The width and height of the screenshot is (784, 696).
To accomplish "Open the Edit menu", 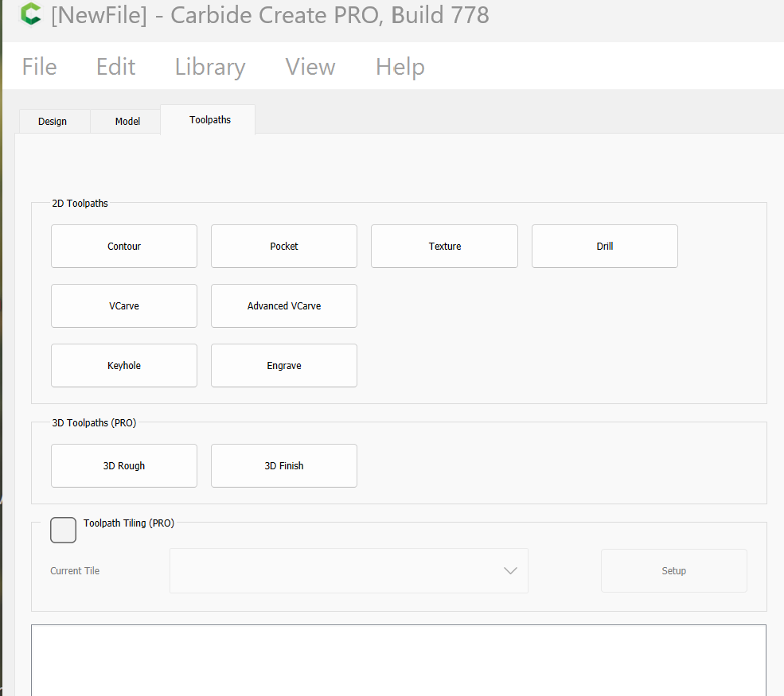I will click(x=115, y=67).
